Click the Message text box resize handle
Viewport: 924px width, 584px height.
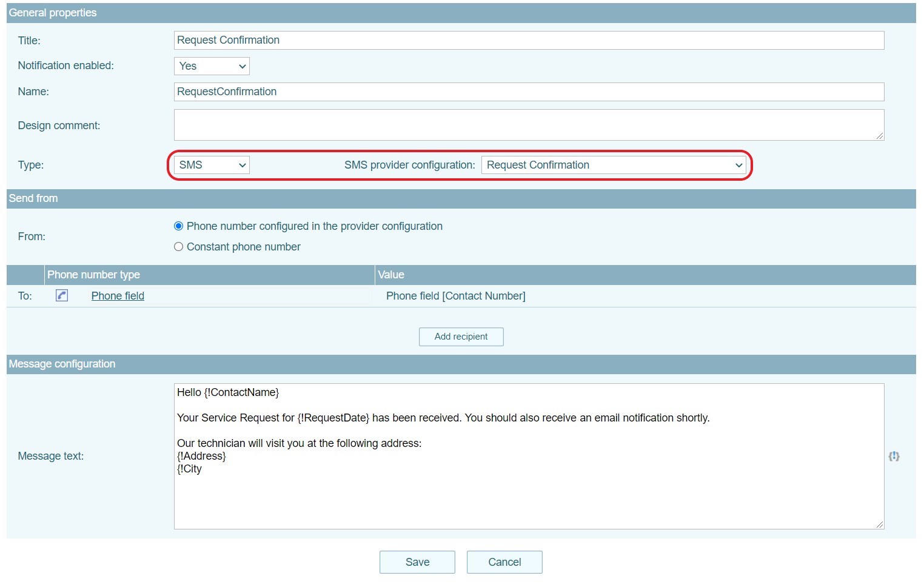pyautogui.click(x=879, y=525)
